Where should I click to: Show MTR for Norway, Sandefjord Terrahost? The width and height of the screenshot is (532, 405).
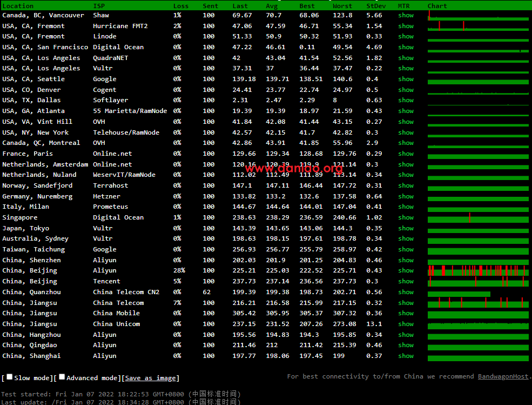tap(406, 186)
